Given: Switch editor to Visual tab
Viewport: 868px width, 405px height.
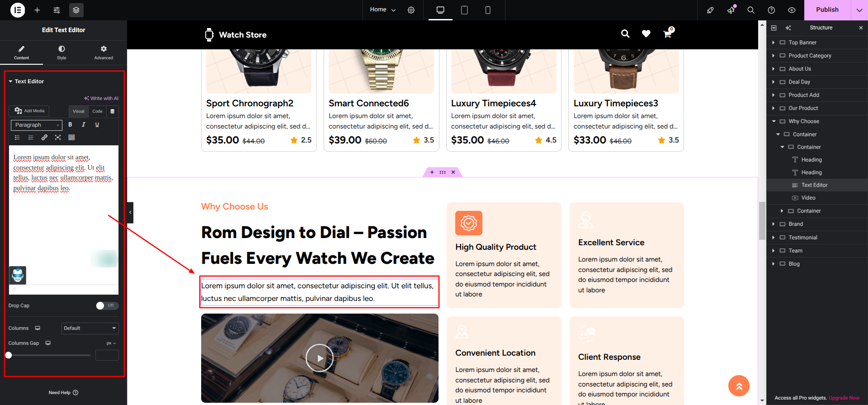Looking at the screenshot, I should pyautogui.click(x=79, y=111).
